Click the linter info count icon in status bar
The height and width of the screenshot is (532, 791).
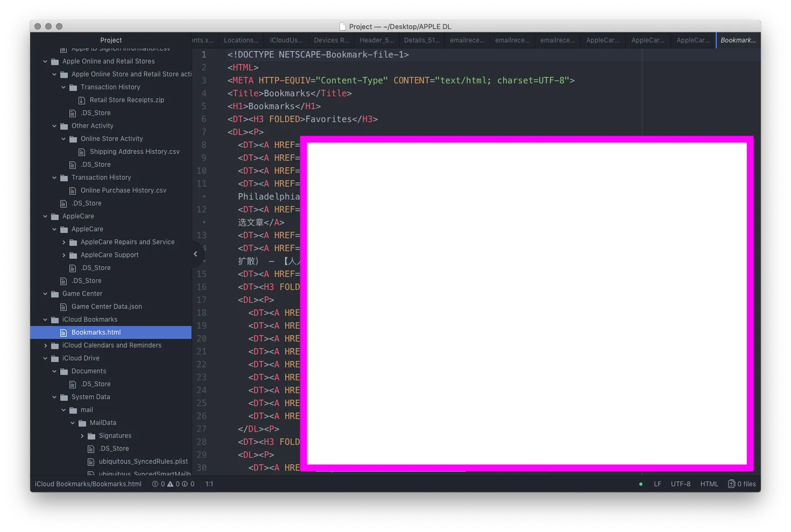185,484
